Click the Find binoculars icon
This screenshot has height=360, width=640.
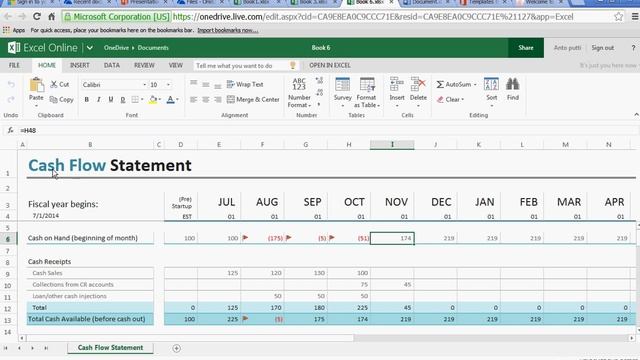pos(513,84)
